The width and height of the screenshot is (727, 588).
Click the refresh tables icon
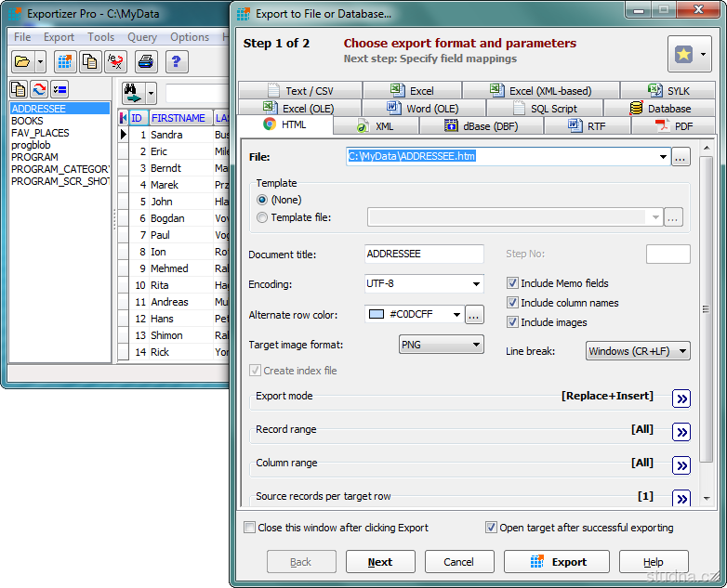(x=39, y=89)
